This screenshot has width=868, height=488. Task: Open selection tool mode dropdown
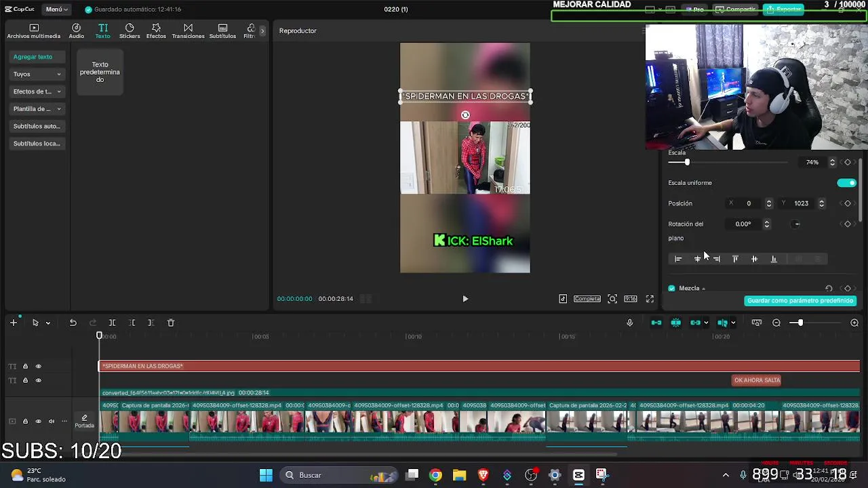tap(47, 323)
